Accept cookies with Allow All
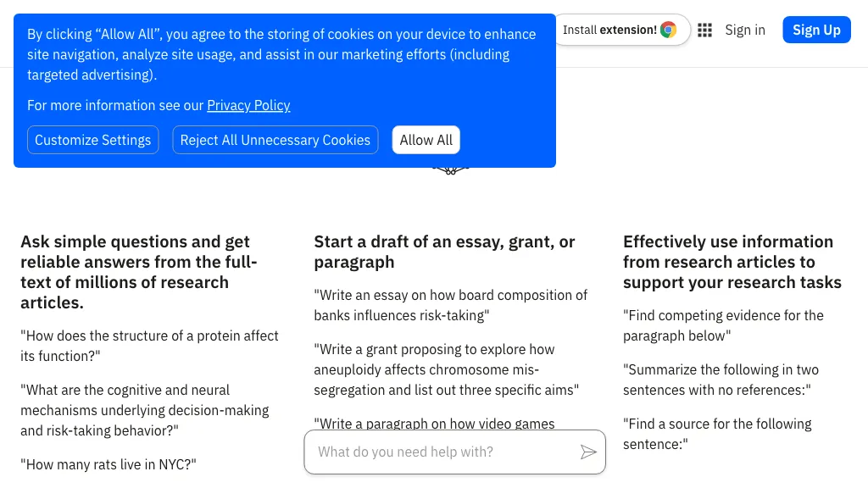Image resolution: width=868 pixels, height=488 pixels. click(x=426, y=140)
